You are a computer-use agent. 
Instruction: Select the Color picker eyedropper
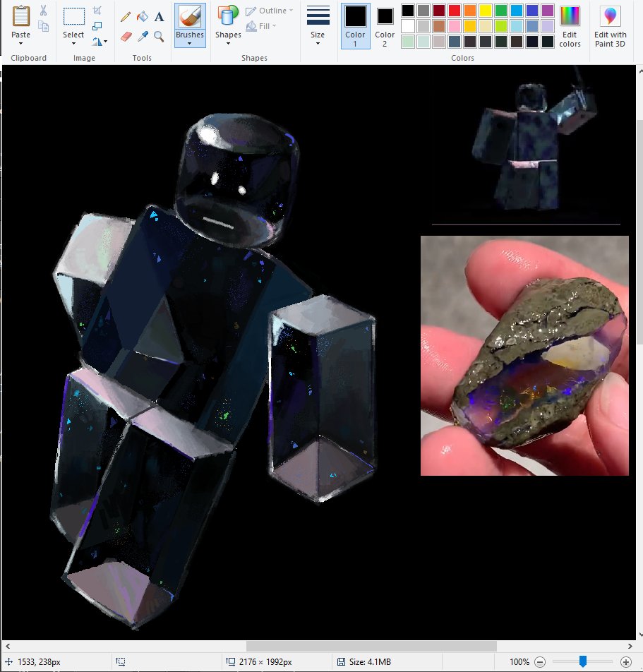pyautogui.click(x=143, y=36)
